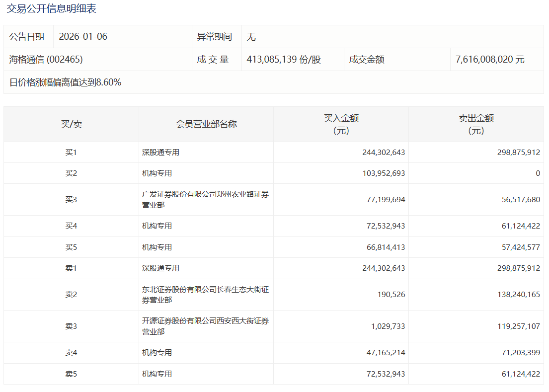Click the 成交量 value 413,085,139 份/股

click(284, 60)
